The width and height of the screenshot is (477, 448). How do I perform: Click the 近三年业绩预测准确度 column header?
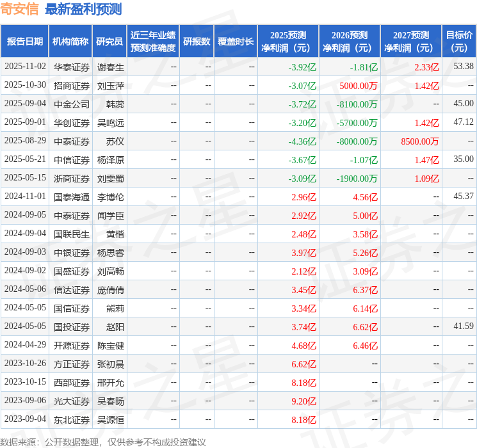point(152,41)
